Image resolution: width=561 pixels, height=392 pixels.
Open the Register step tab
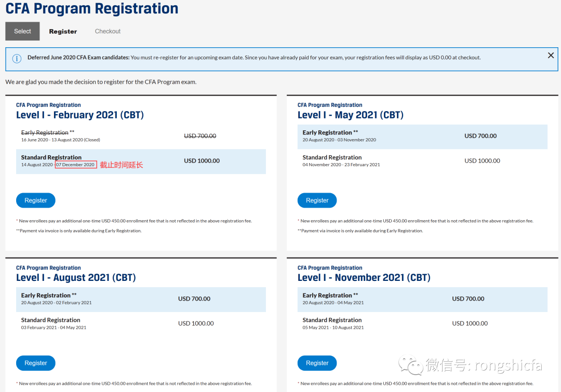63,31
